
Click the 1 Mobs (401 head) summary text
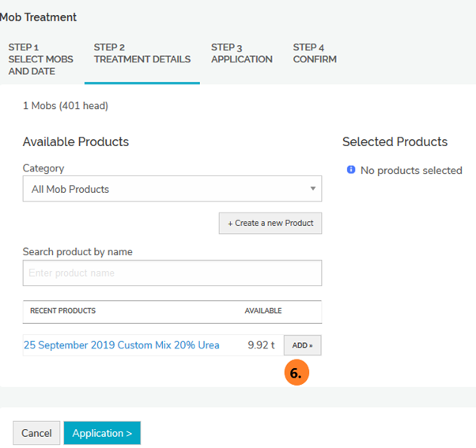tap(65, 106)
